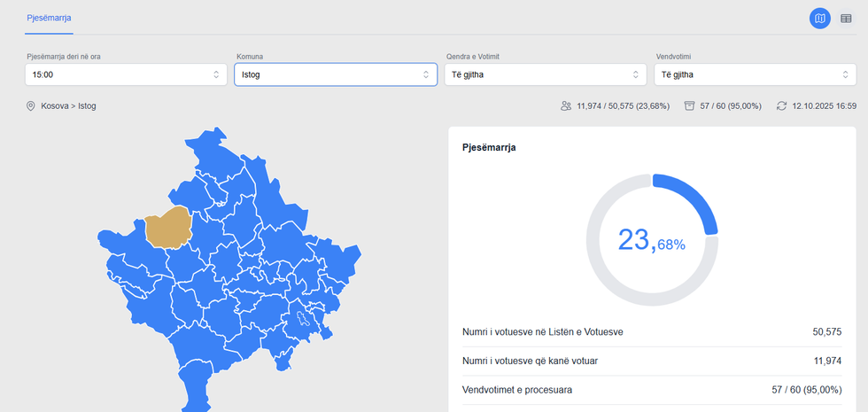The height and width of the screenshot is (412, 868).
Task: Click the 'Vendvotimet e procesuara' row
Action: point(652,390)
